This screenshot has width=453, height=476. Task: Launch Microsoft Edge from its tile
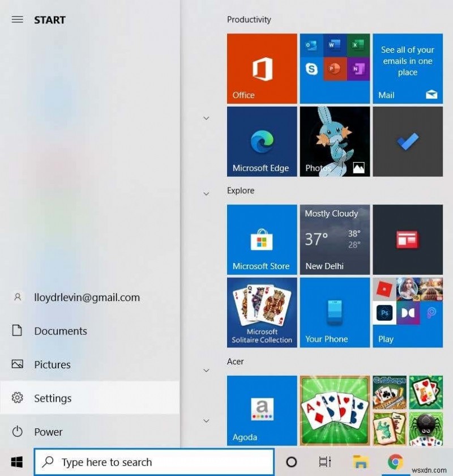click(261, 141)
